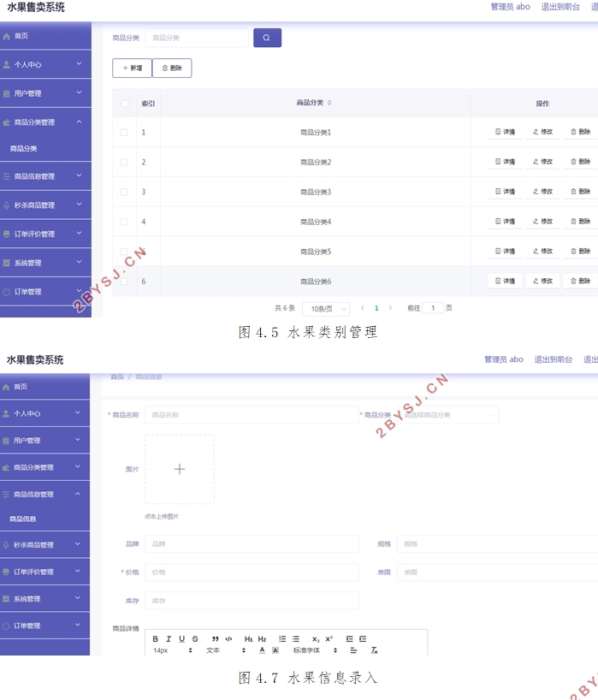Open 商品分类 submenu item in sidebar

tap(24, 149)
